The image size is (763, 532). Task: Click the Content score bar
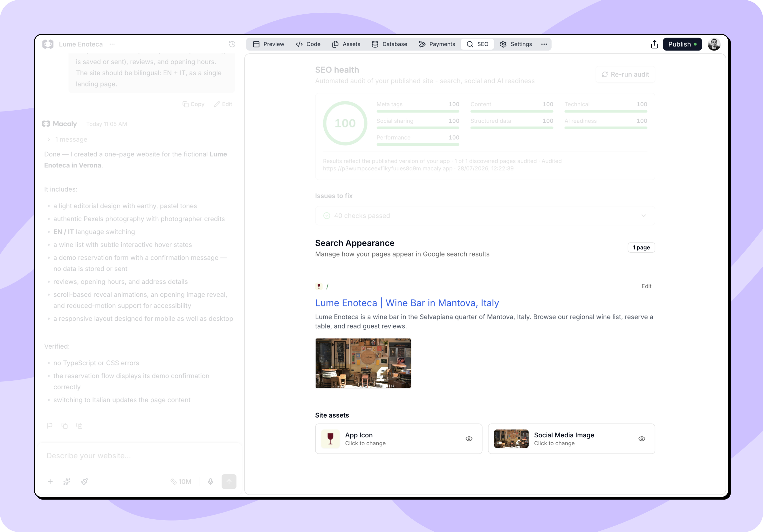[x=512, y=111]
